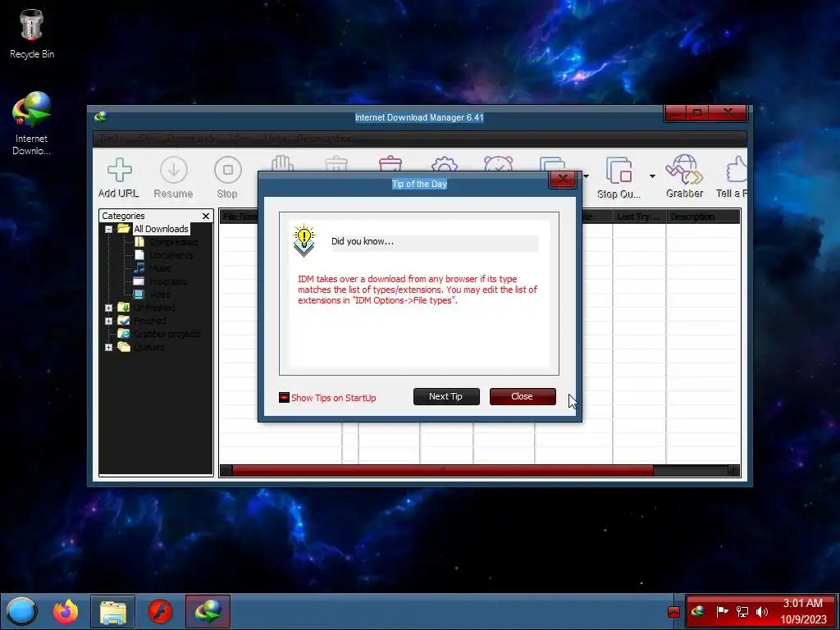840x630 pixels.
Task: Click the Description column header
Action: tap(703, 217)
